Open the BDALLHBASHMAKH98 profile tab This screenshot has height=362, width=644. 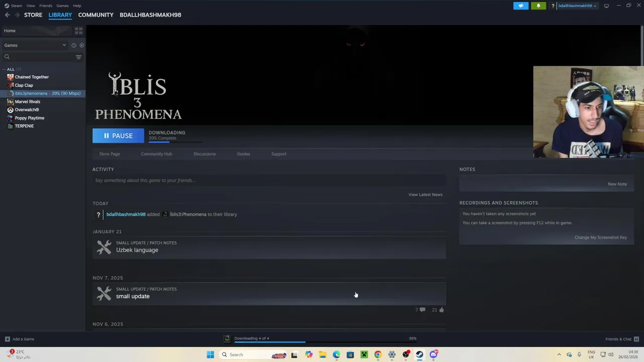[x=150, y=15]
